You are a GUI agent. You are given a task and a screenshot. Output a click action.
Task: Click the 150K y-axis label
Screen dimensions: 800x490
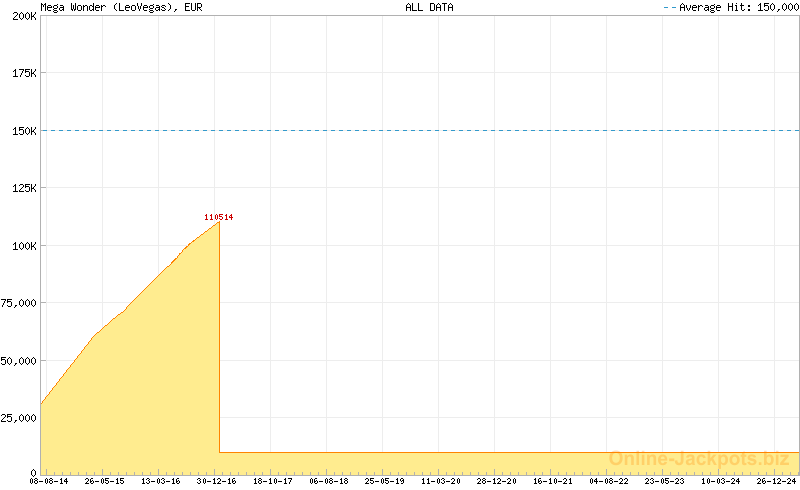click(x=23, y=131)
